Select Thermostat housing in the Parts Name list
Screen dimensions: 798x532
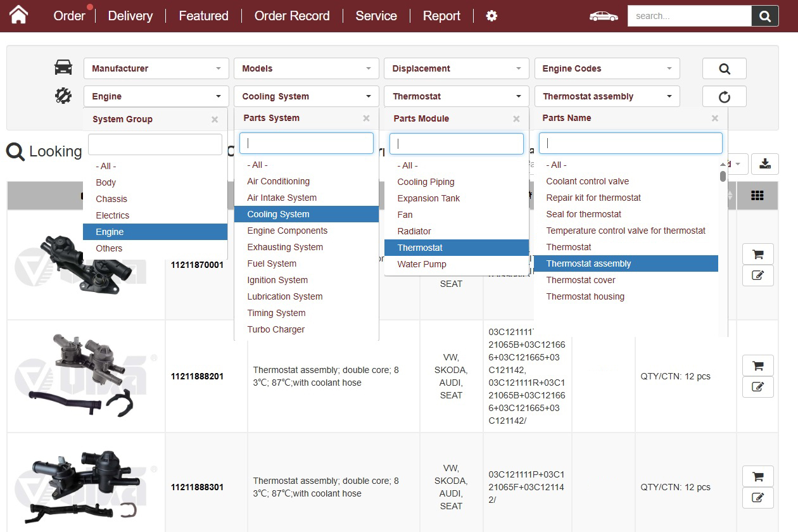pyautogui.click(x=585, y=296)
